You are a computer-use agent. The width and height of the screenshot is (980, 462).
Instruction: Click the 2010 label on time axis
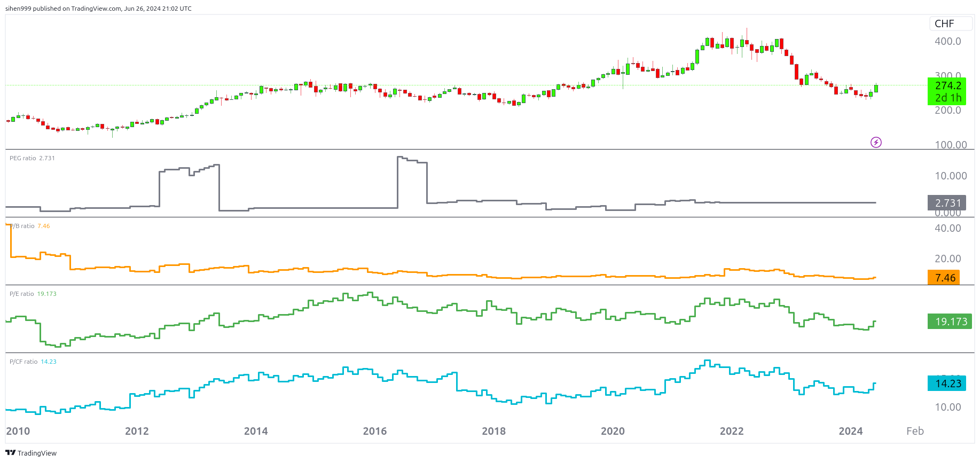coord(18,431)
